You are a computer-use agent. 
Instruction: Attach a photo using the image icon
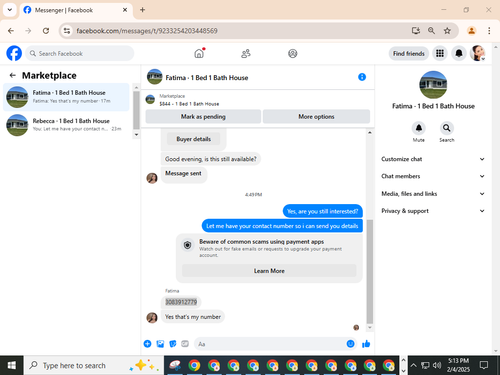click(160, 344)
